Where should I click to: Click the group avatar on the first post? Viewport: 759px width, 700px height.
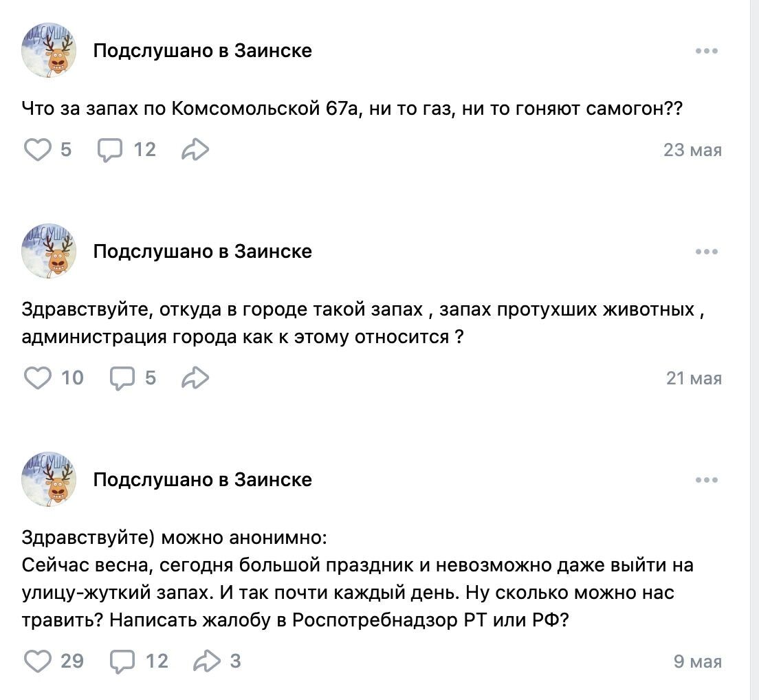click(49, 50)
